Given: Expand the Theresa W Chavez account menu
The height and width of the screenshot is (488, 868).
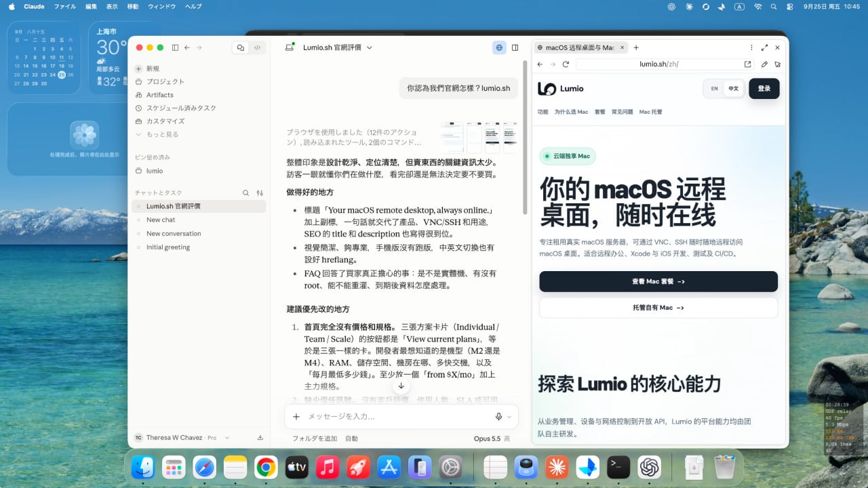Looking at the screenshot, I should point(182,438).
